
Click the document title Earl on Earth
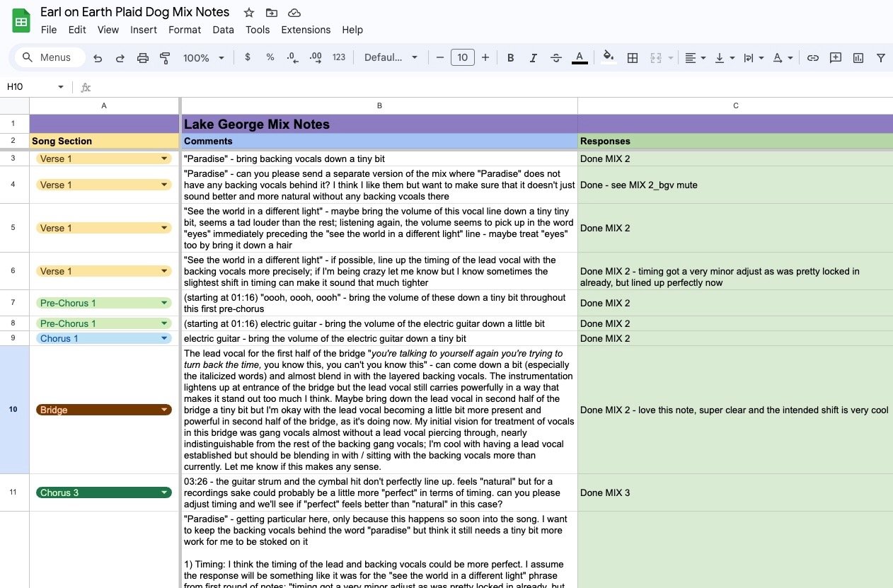pos(135,12)
